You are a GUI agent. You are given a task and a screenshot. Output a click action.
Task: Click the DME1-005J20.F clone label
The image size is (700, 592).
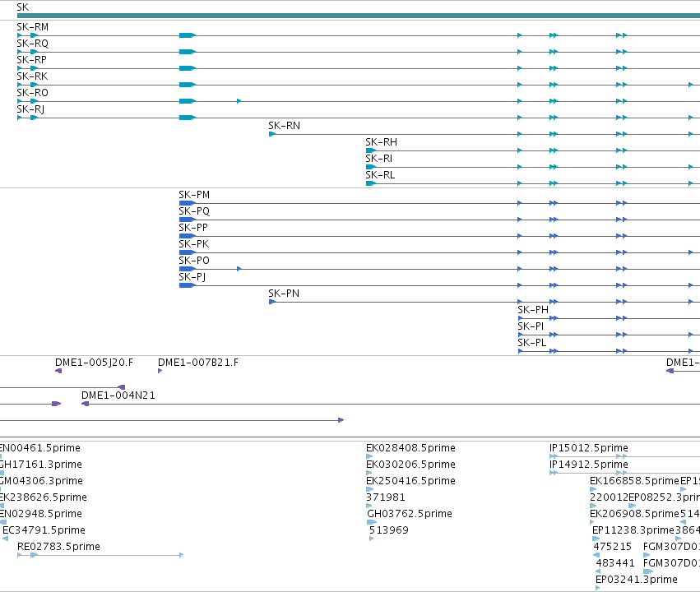(x=95, y=363)
